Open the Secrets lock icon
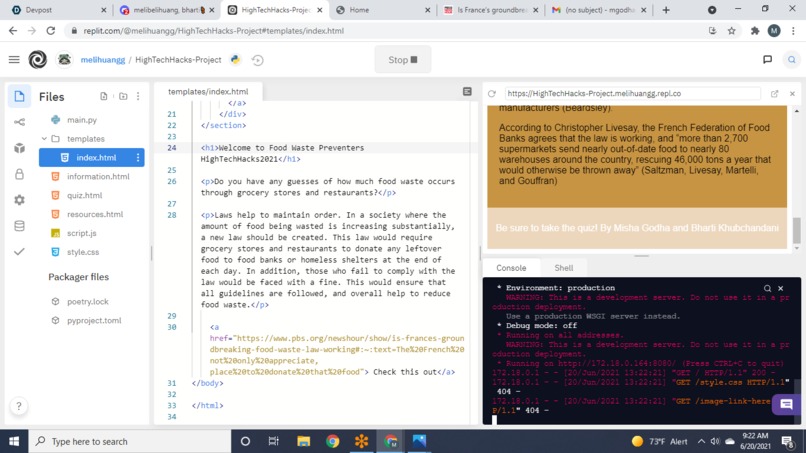This screenshot has height=453, width=806. pos(20,174)
